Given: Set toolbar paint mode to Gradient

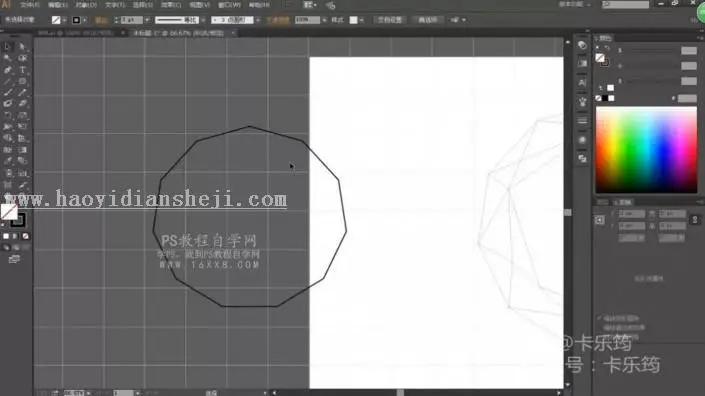Looking at the screenshot, I should click(x=16, y=236).
